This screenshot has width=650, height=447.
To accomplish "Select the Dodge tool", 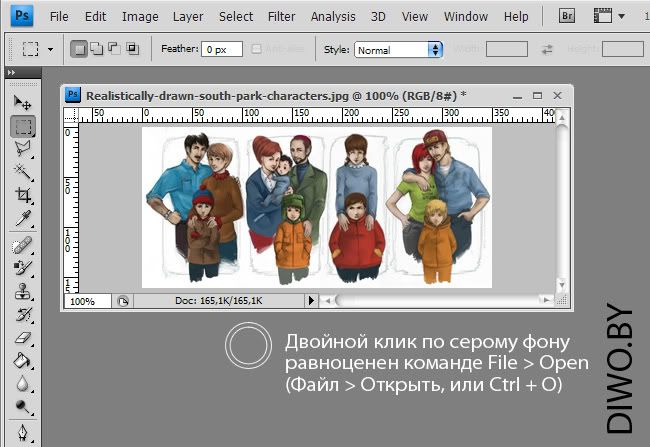I will pyautogui.click(x=22, y=407).
